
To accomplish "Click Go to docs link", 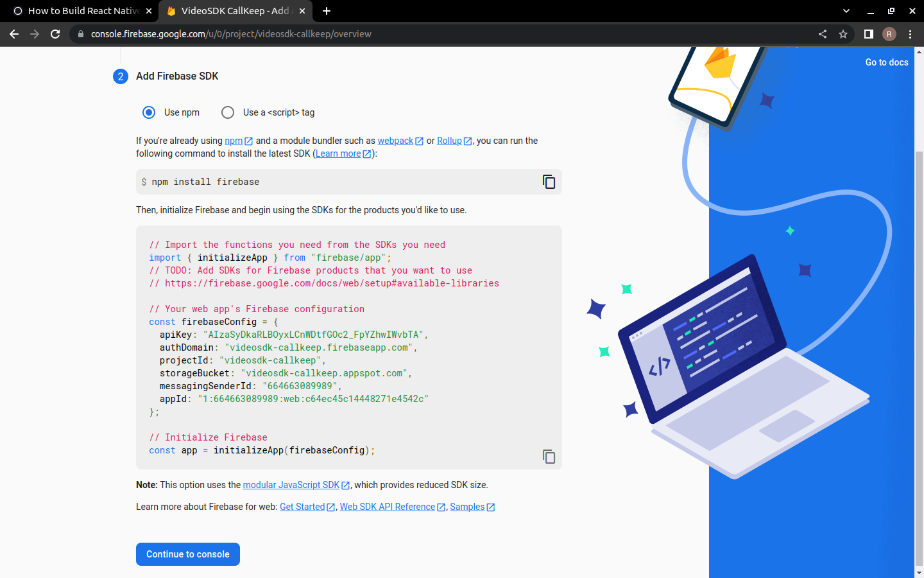I will point(887,62).
